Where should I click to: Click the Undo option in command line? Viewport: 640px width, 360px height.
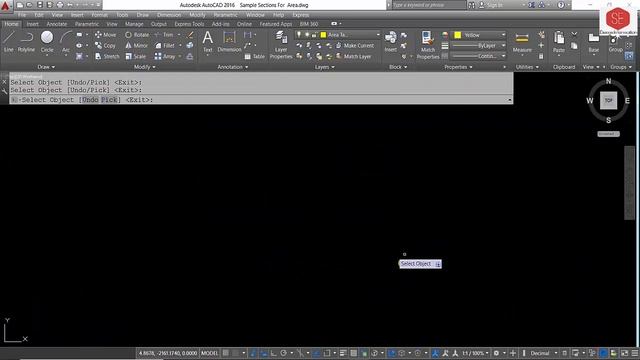pos(90,100)
